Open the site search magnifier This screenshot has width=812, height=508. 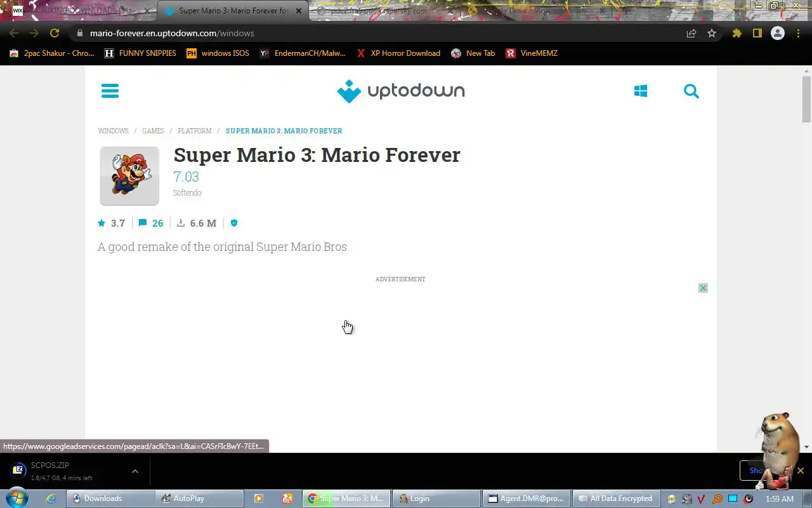[691, 91]
